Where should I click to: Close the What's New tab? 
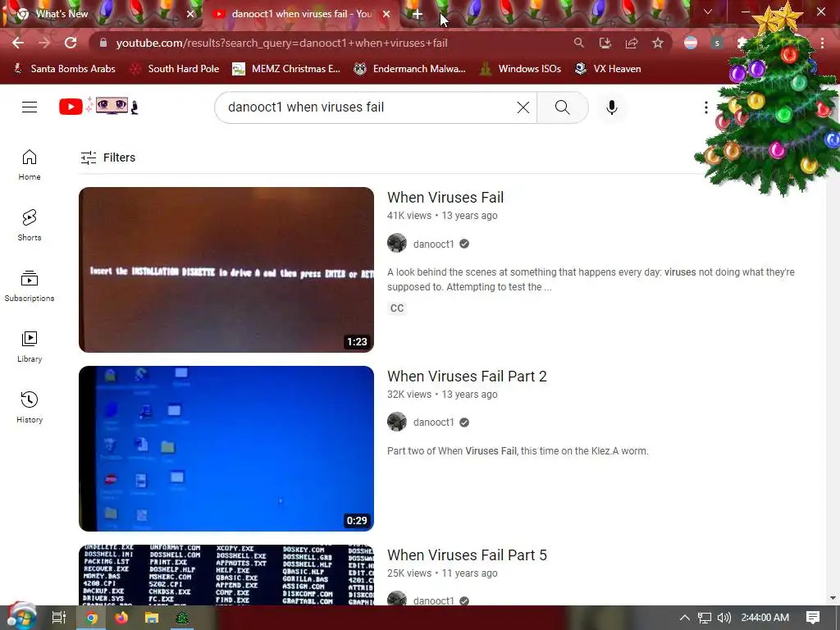pos(190,15)
